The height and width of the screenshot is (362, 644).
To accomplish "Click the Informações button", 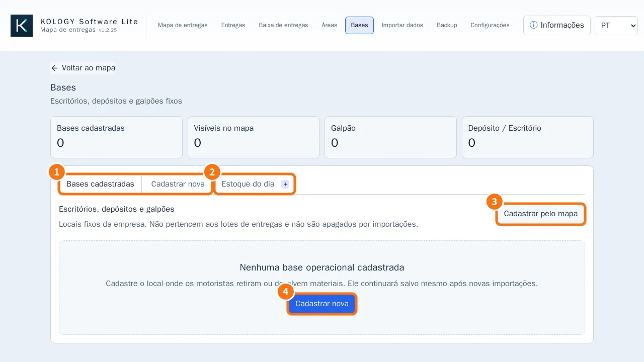I will point(557,25).
